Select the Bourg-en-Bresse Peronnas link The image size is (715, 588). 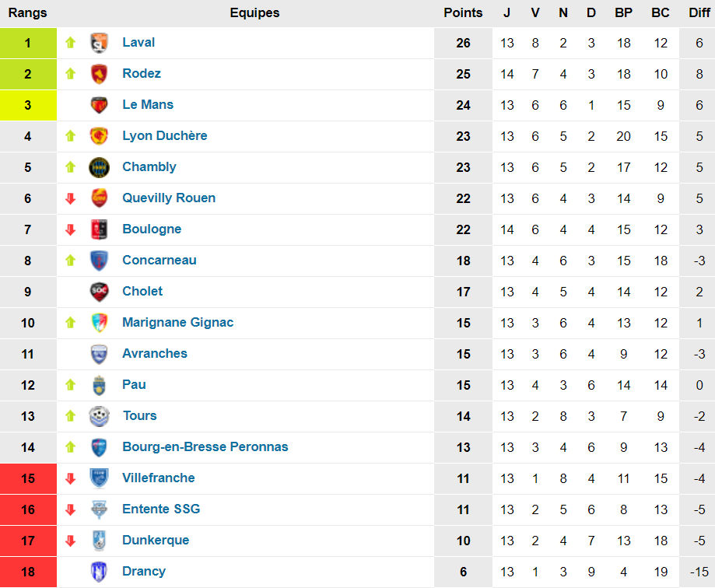tap(205, 446)
